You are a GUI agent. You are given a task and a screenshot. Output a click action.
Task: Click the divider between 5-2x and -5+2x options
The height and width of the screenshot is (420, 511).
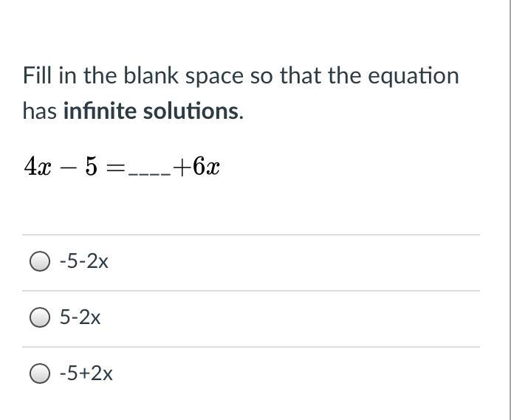tap(251, 347)
